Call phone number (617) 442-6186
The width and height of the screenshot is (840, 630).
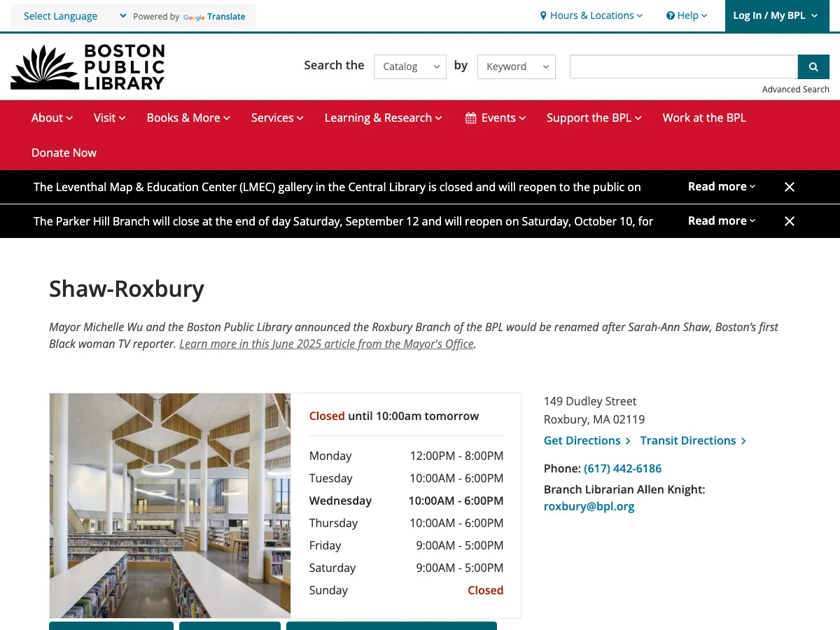(x=622, y=468)
